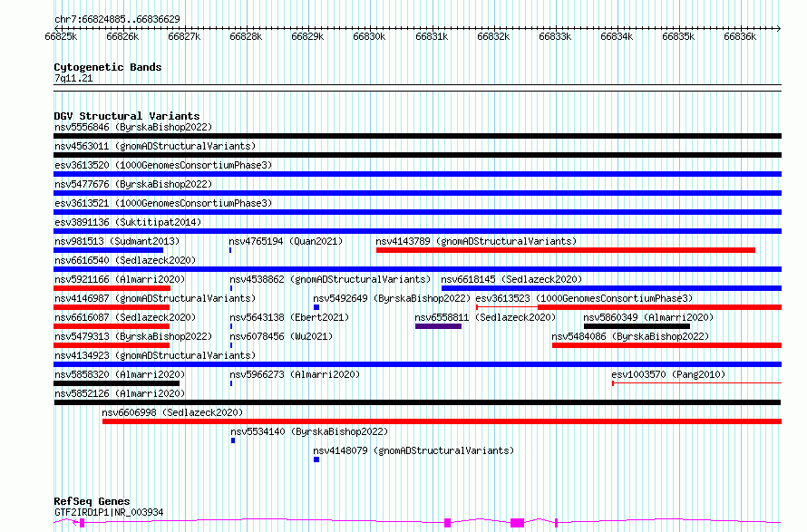Open esv3891136 (Suktitipat2014) variant

pos(128,222)
